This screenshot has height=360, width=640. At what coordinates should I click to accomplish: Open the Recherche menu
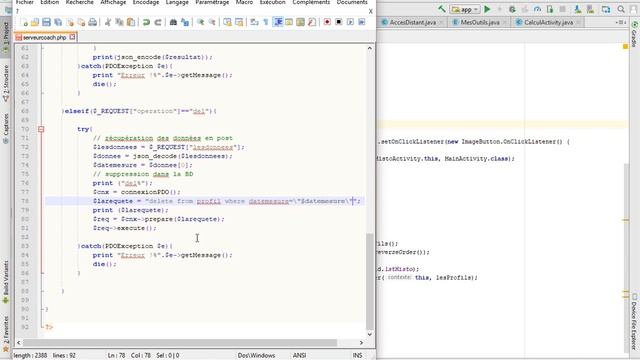pyautogui.click(x=80, y=2)
